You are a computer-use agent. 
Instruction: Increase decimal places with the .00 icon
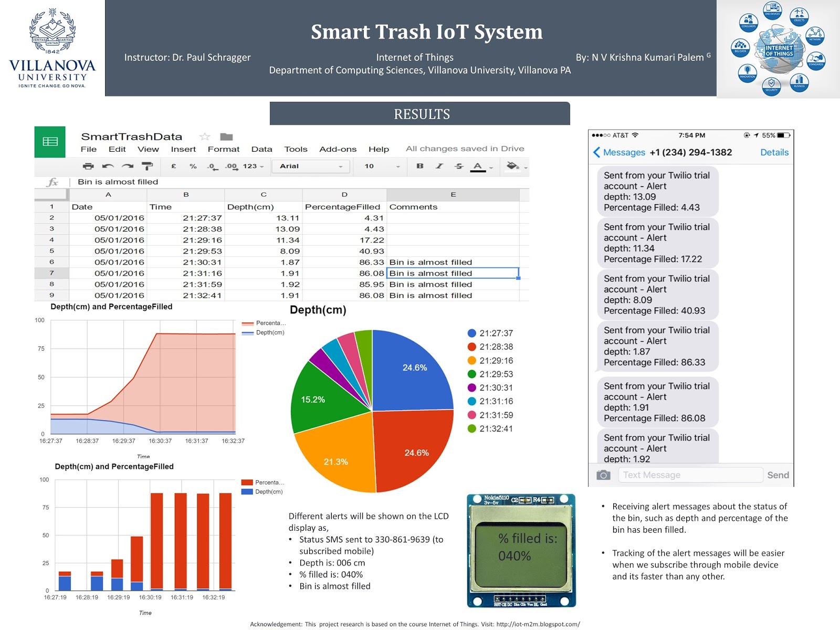tap(230, 166)
